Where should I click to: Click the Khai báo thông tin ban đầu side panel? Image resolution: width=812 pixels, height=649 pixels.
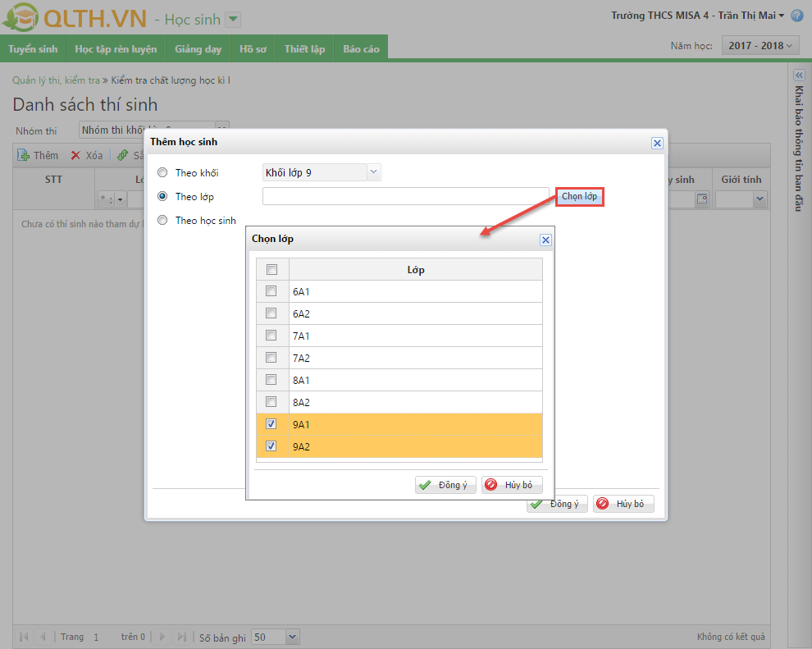coord(799,149)
